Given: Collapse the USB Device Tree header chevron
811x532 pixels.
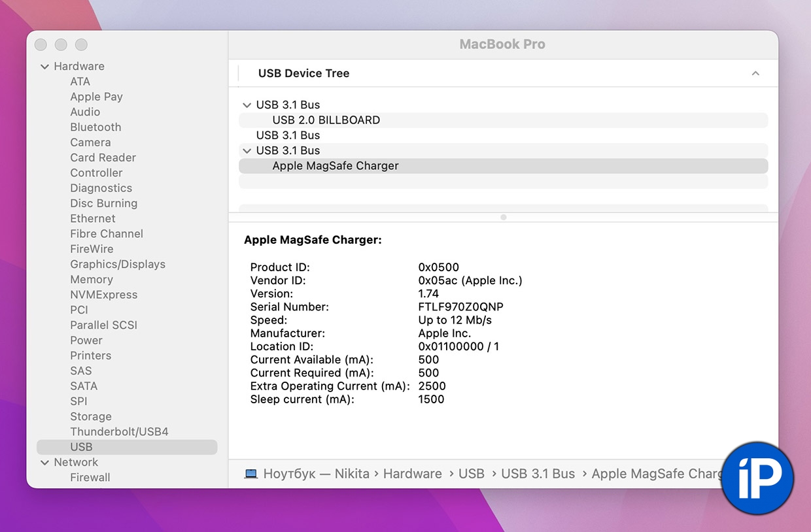Looking at the screenshot, I should point(755,73).
